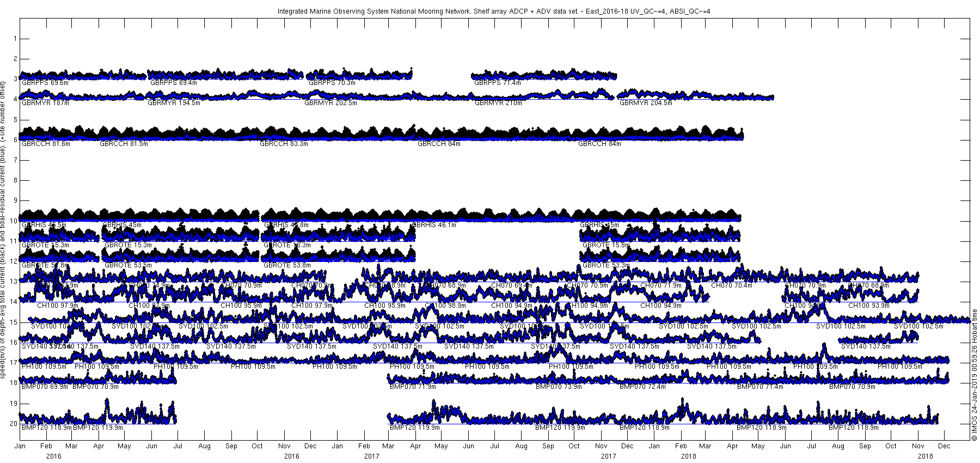Click the 'GBRMYR 204.5m' label

646,103
